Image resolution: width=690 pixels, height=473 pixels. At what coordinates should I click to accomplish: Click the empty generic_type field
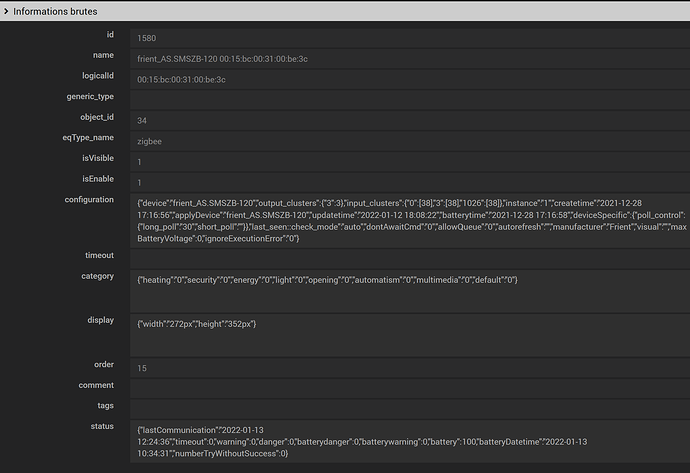coord(410,100)
